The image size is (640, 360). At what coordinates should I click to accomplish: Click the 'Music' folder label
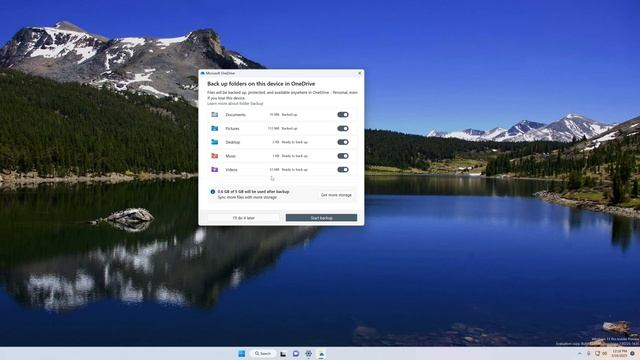(231, 156)
